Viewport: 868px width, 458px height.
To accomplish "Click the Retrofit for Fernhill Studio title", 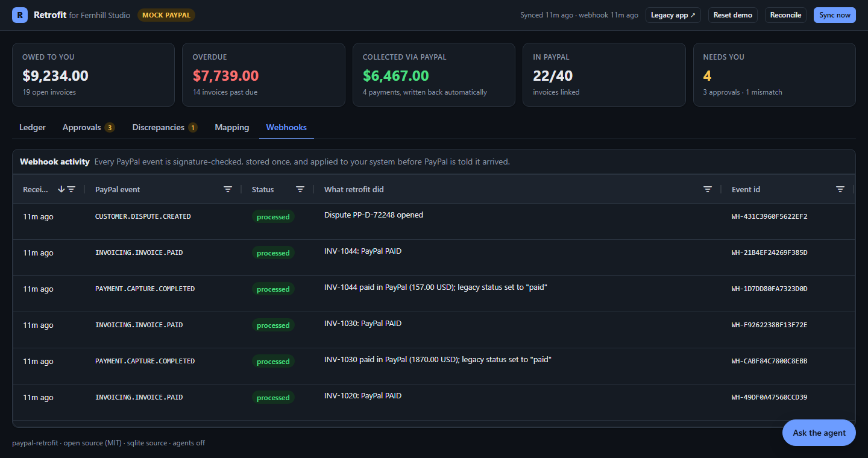I will [82, 15].
